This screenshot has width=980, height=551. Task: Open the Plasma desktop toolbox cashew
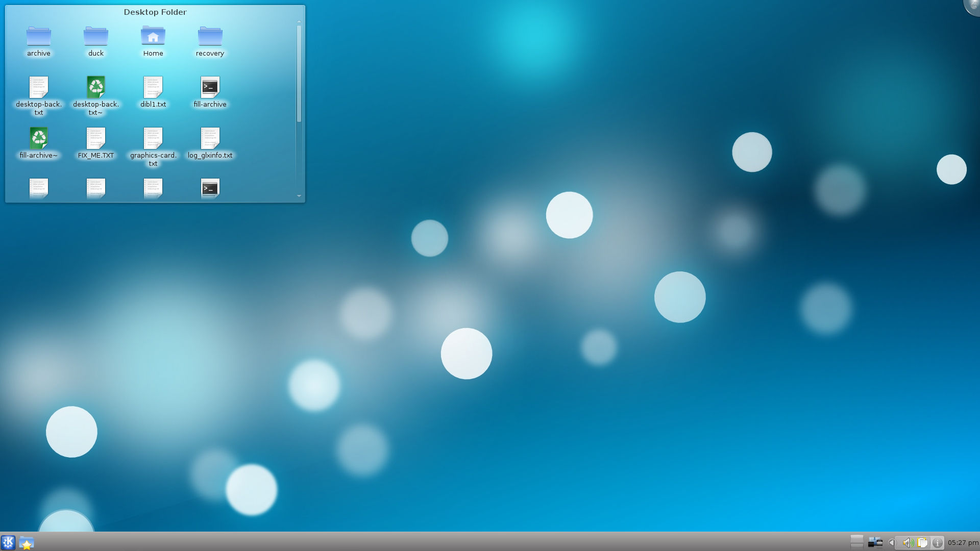pos(972,6)
